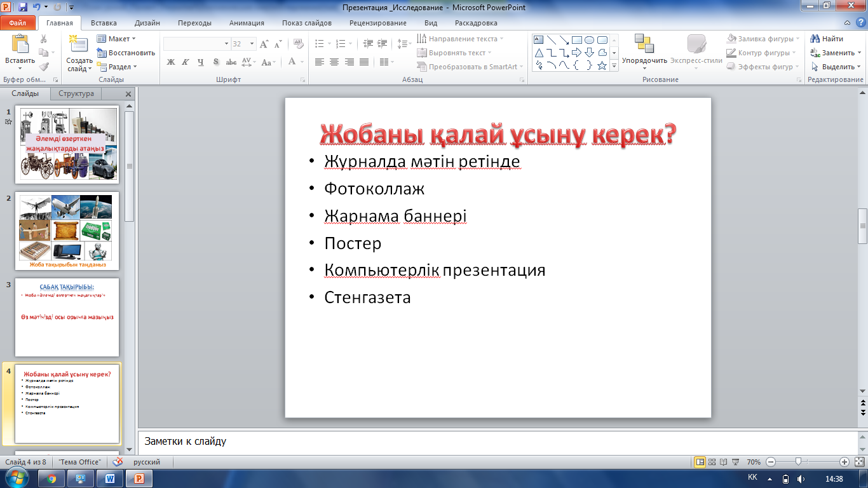Click the Save icon in quick access toolbar
Screen dimensions: 868x488
coord(23,8)
